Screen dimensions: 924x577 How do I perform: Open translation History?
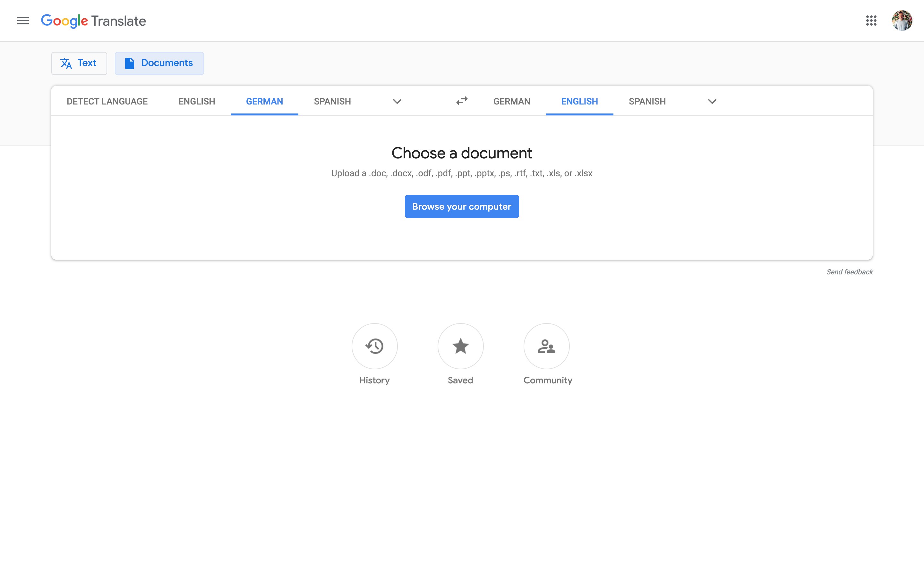point(374,346)
